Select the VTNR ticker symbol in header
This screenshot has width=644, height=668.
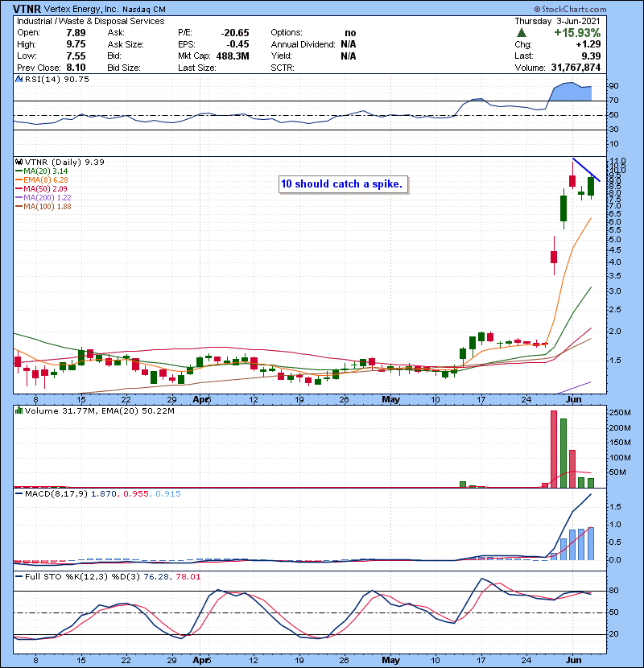point(27,9)
